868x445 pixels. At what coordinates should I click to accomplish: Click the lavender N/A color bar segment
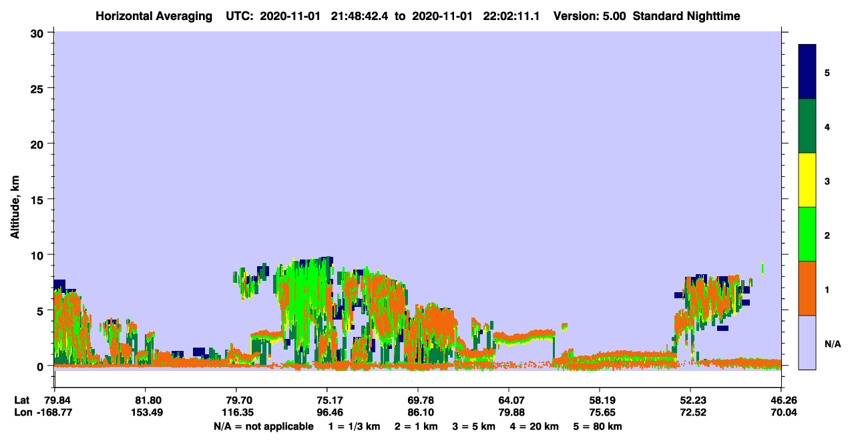click(x=807, y=342)
